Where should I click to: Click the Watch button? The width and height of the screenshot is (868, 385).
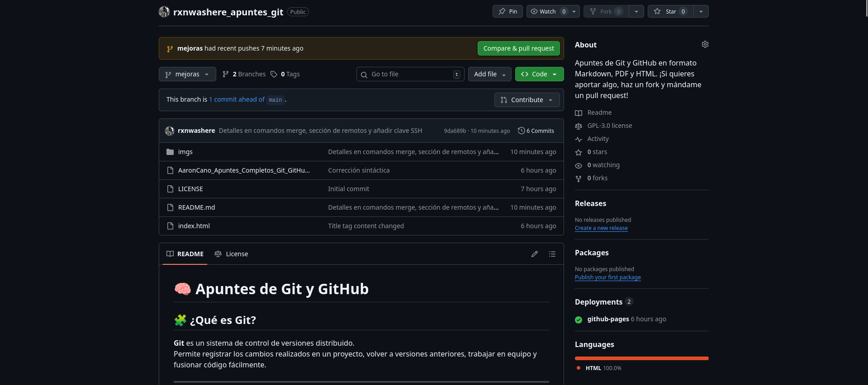coord(547,11)
